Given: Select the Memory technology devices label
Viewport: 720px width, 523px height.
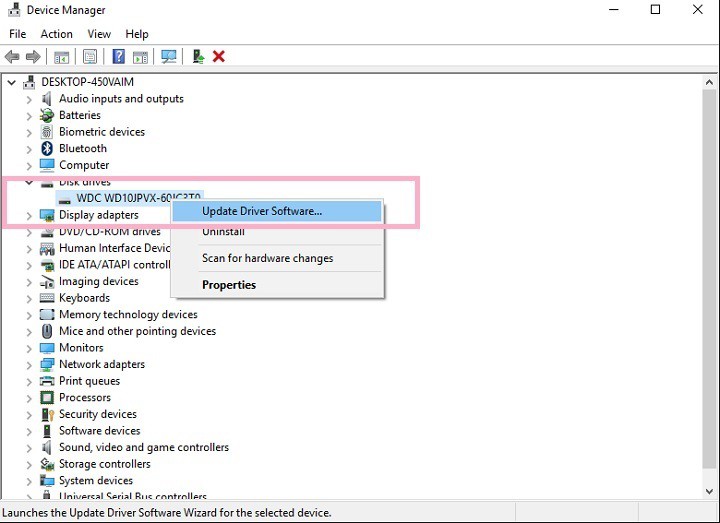Looking at the screenshot, I should point(128,315).
